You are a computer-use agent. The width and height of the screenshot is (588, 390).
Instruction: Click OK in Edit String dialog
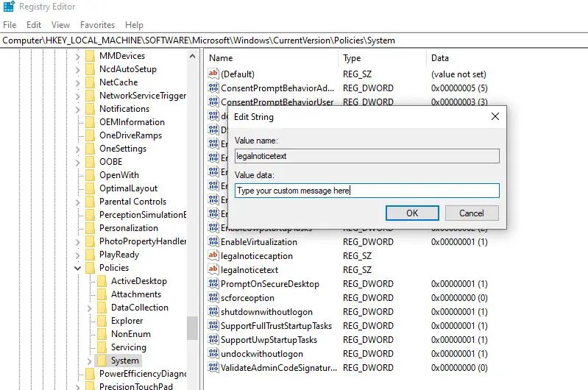coord(412,213)
